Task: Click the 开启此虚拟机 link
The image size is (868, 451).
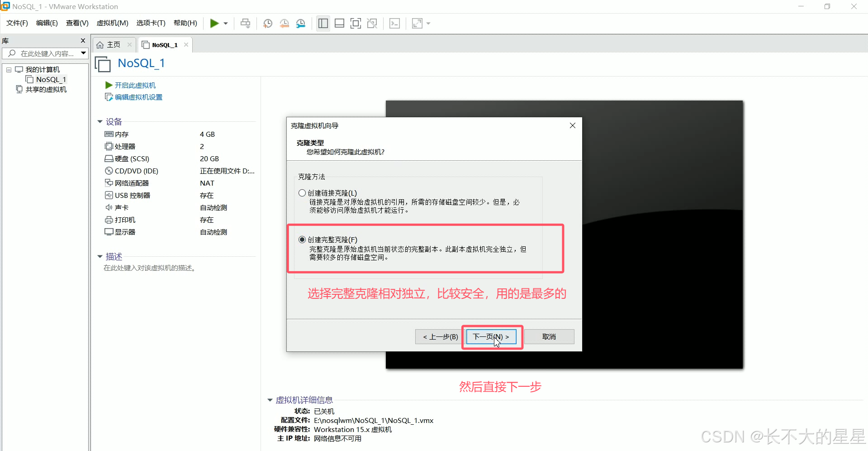Action: tap(135, 85)
